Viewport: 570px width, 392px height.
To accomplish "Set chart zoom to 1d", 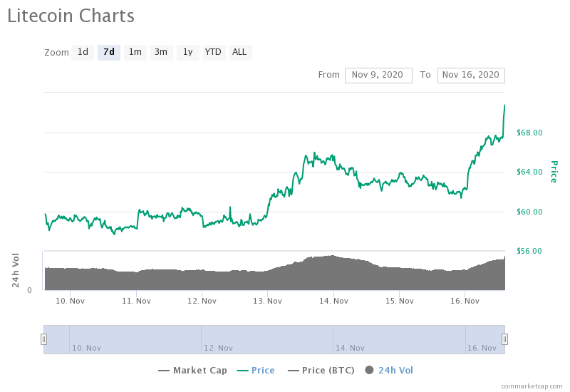I will click(x=83, y=52).
